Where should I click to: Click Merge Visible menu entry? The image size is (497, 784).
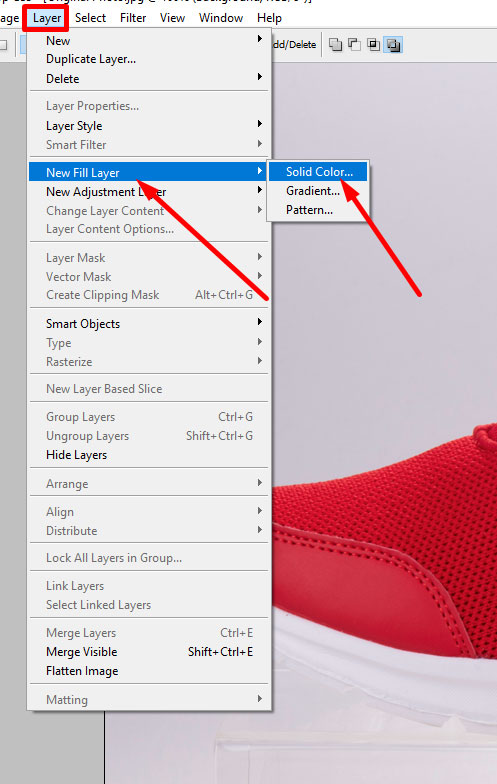tap(149, 652)
